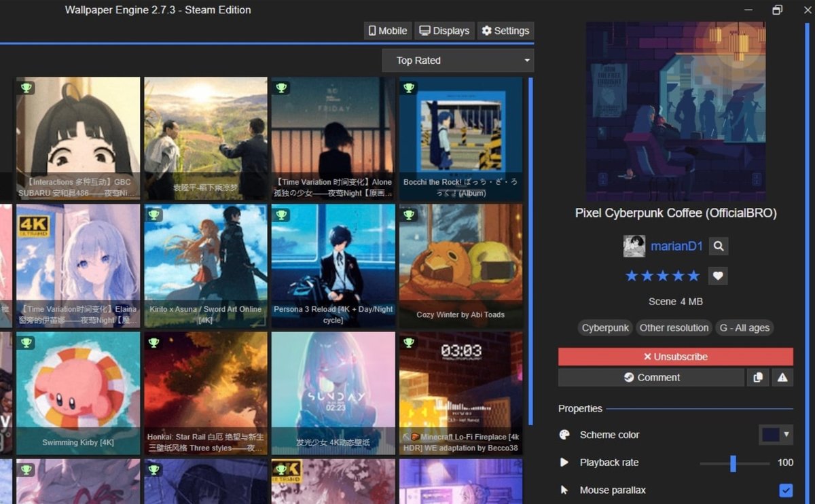Click the Pixel Cyberpunk Coffee (OfficialBRO) title
This screenshot has width=815, height=504.
676,213
